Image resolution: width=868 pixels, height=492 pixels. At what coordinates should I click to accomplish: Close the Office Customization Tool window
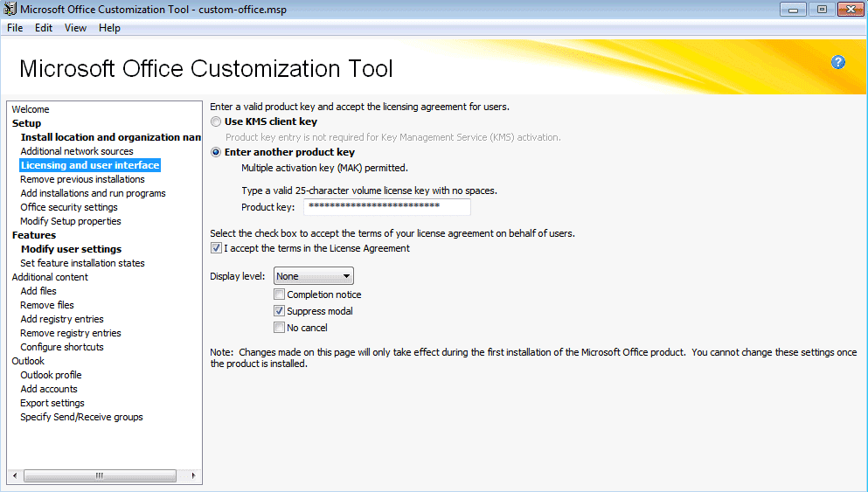tap(851, 9)
